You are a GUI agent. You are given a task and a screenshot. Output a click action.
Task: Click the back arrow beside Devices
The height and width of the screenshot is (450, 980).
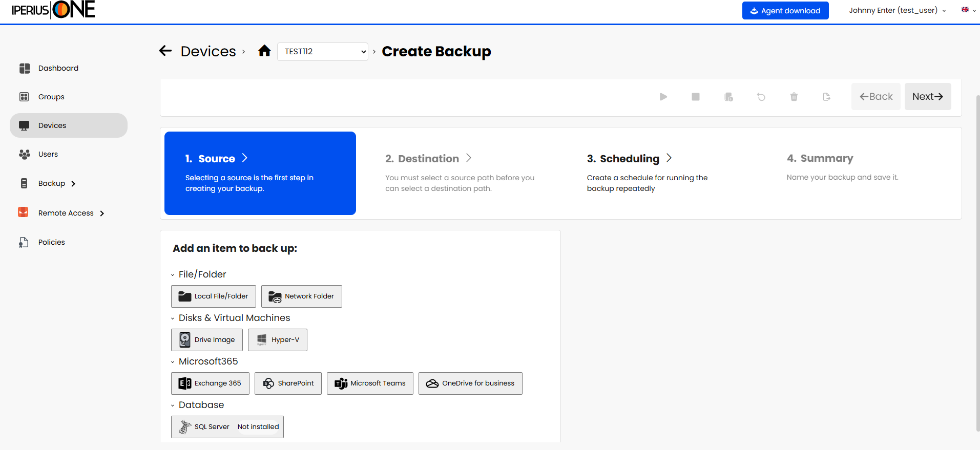tap(165, 51)
